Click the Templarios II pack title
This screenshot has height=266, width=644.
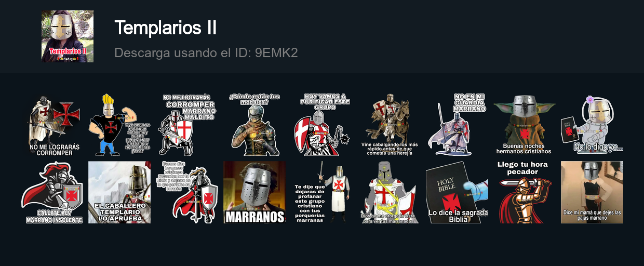tap(166, 28)
